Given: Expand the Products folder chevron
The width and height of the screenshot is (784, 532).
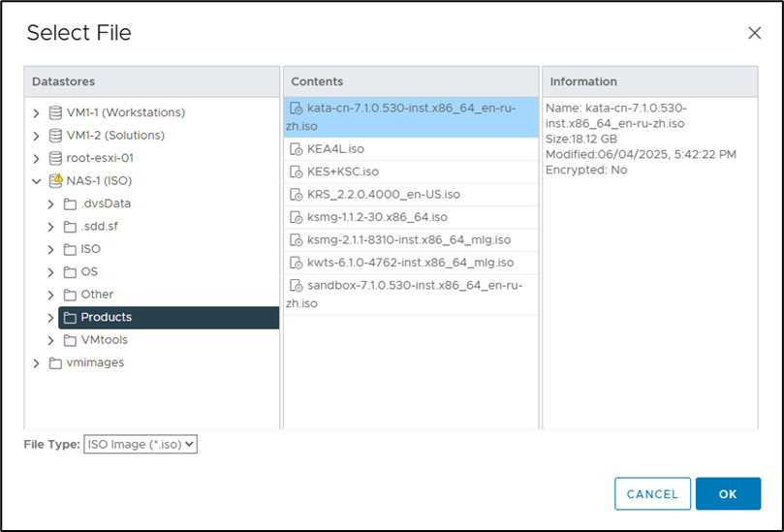Looking at the screenshot, I should [50, 318].
